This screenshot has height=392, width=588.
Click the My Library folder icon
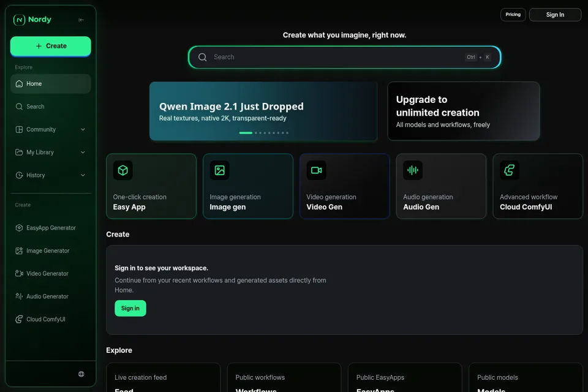coord(19,153)
